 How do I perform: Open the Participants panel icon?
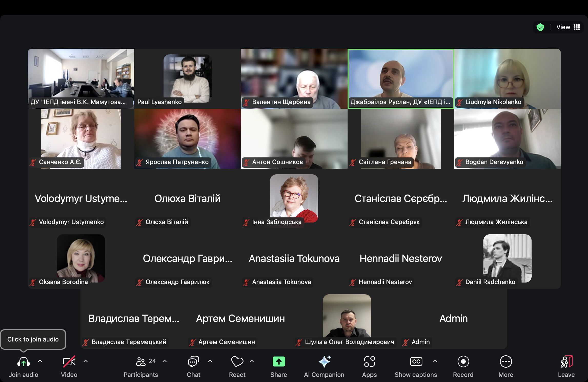(x=141, y=362)
